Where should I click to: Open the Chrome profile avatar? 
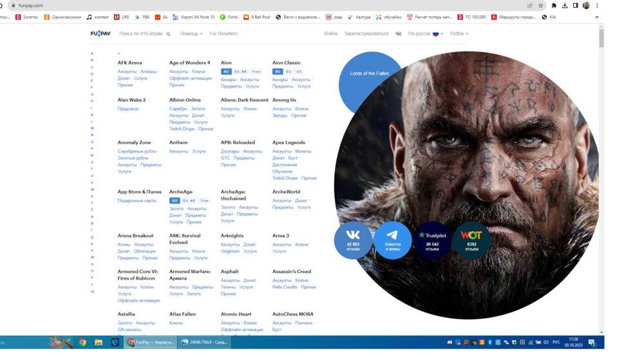(586, 5)
